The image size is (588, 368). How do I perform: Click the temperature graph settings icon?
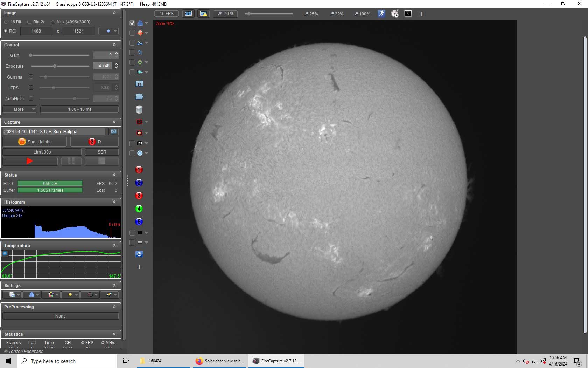coord(5,253)
